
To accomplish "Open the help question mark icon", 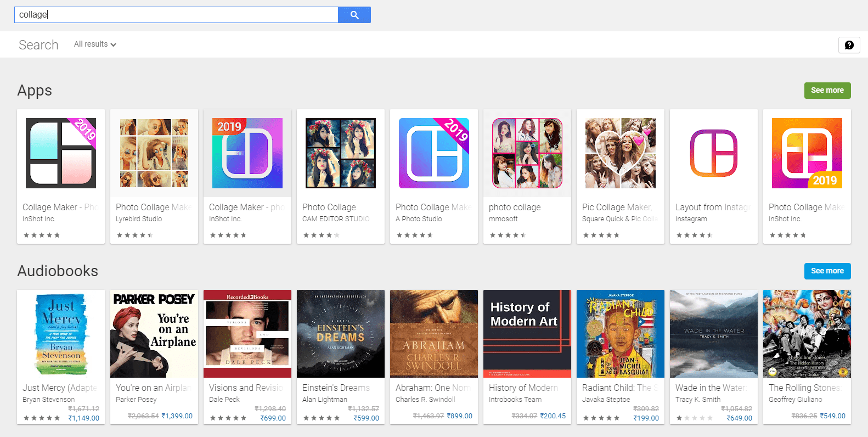I will (849, 45).
